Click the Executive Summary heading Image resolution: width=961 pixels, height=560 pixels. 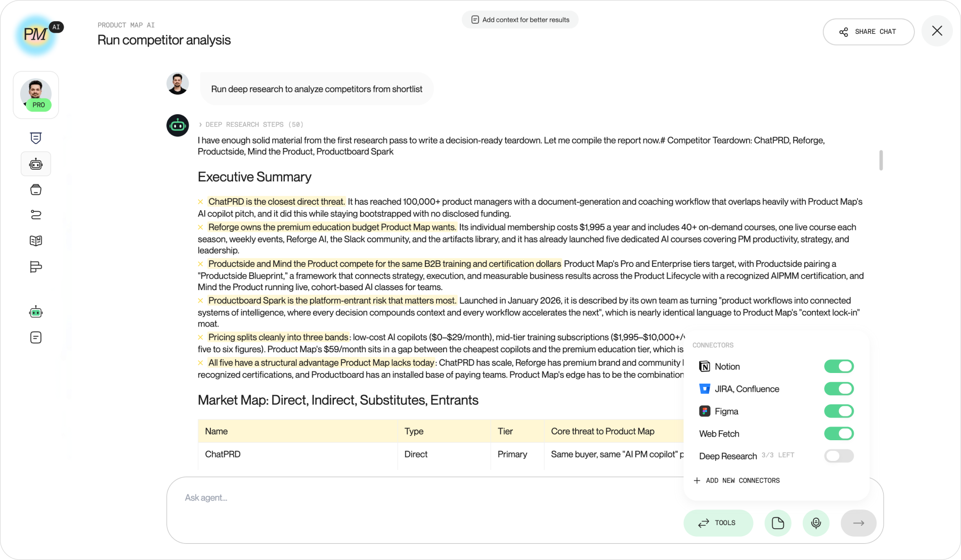click(254, 177)
